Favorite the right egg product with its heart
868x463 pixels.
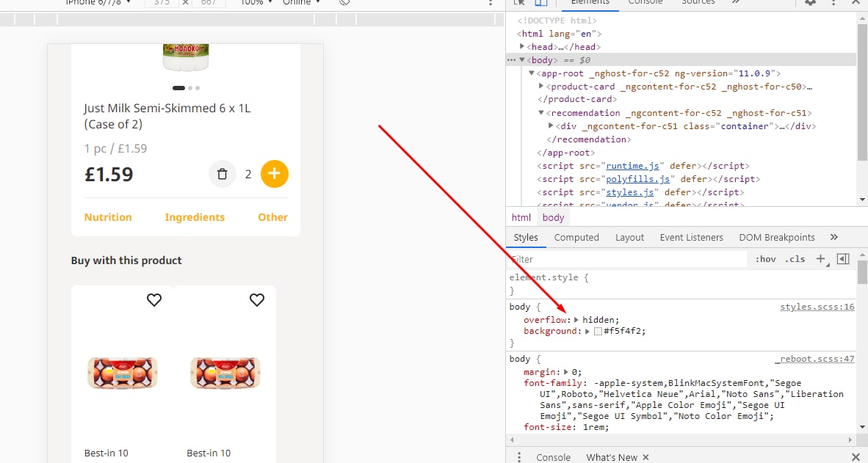257,300
